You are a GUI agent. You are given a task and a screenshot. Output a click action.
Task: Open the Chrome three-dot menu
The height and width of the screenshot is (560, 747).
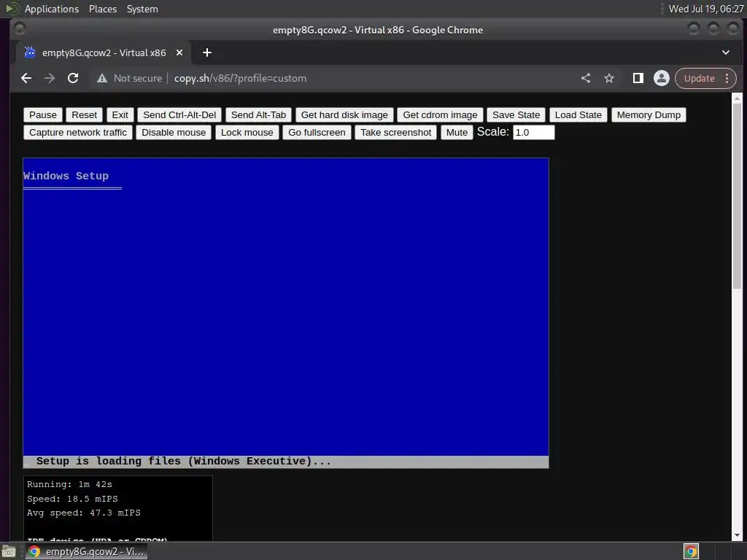click(727, 78)
